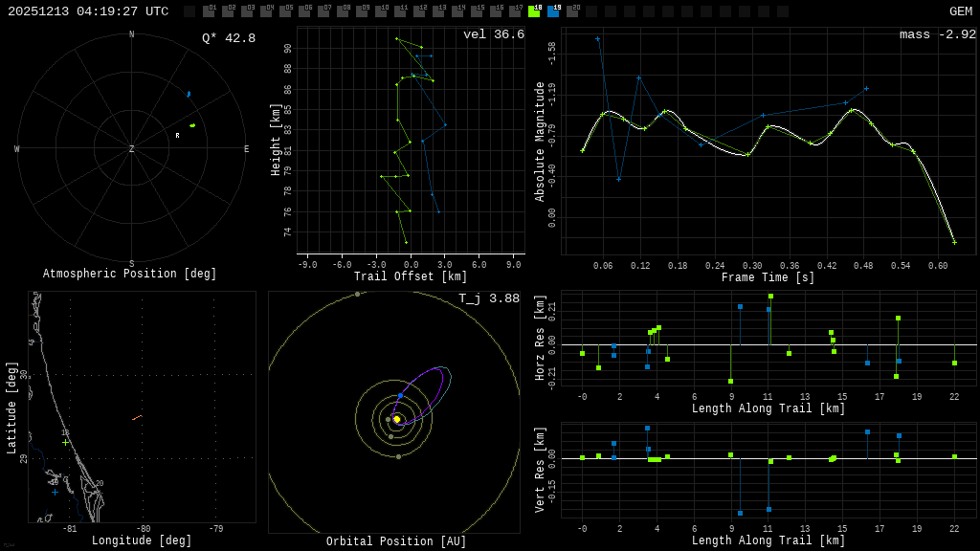
Task: Click the GEM shower label
Action: pyautogui.click(x=961, y=11)
